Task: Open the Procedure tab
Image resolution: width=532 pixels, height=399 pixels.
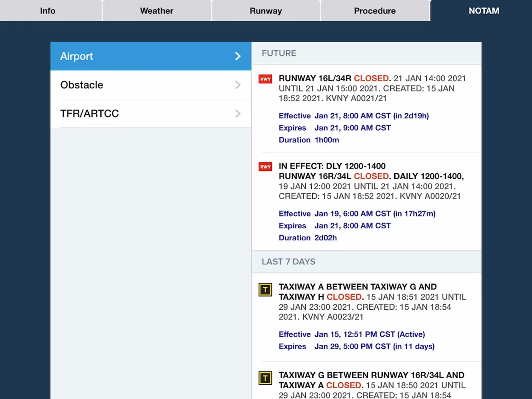Action: tap(374, 11)
